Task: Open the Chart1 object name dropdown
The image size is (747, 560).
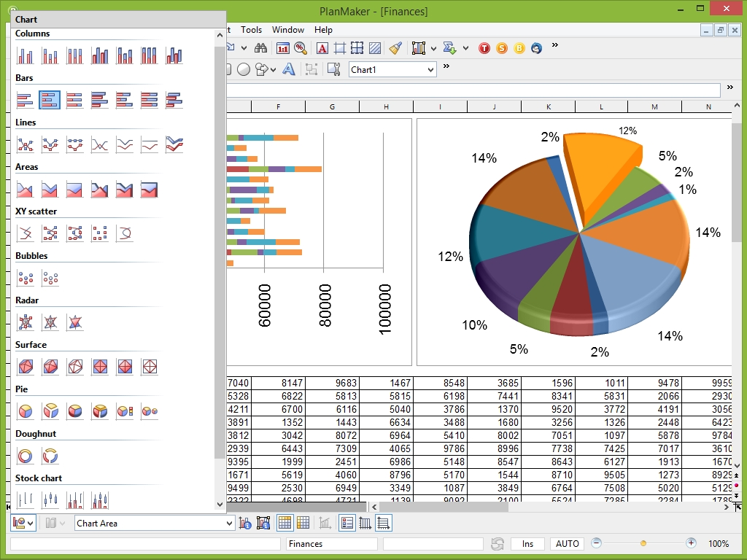Action: click(430, 70)
